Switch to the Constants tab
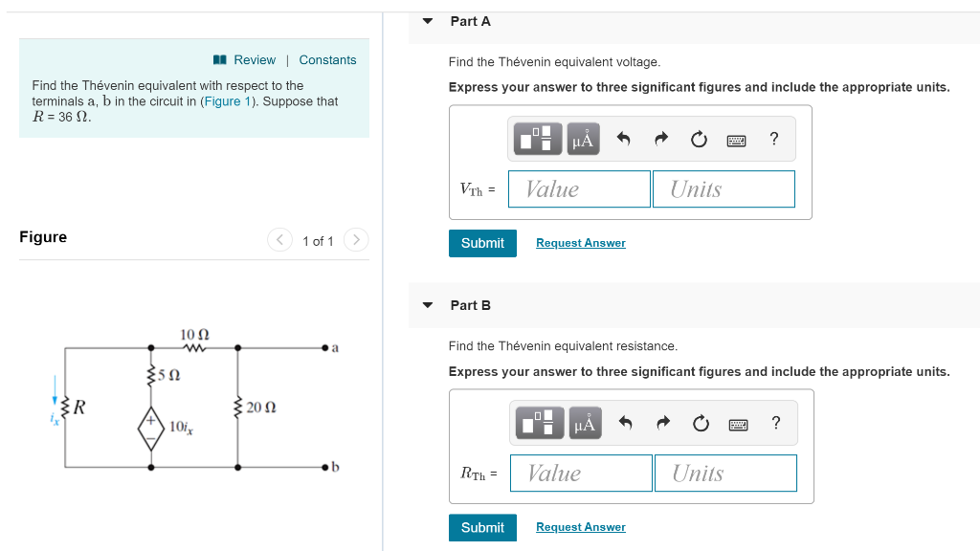 (327, 59)
